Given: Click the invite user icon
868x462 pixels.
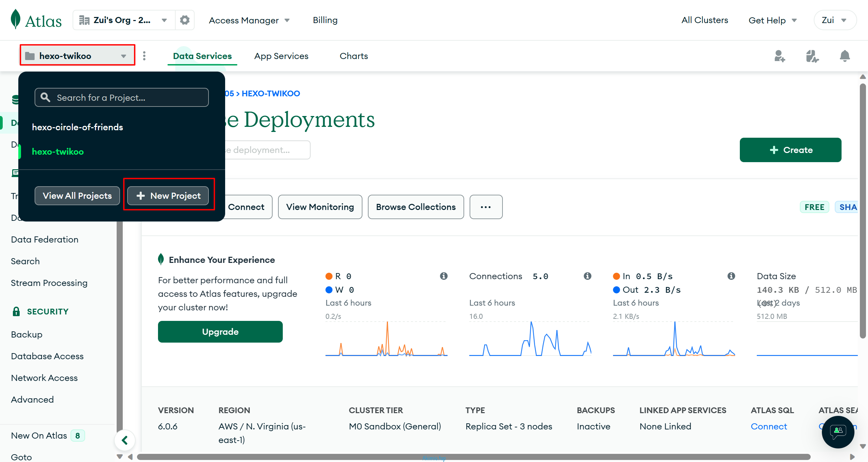Looking at the screenshot, I should [780, 56].
